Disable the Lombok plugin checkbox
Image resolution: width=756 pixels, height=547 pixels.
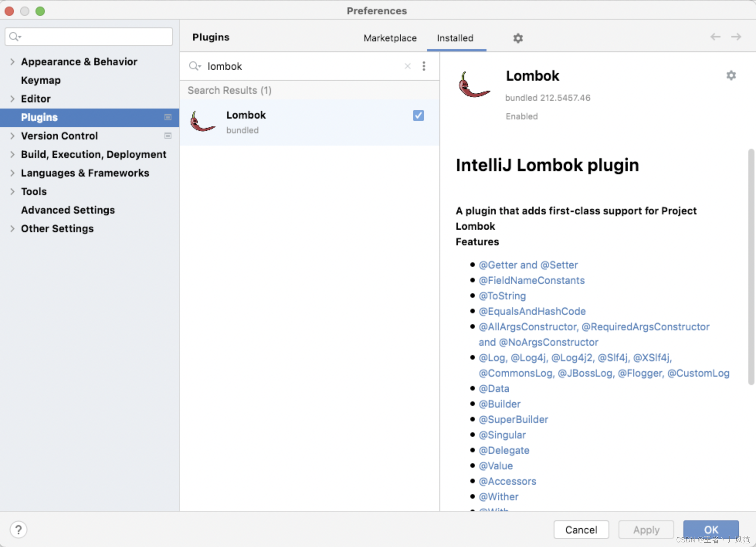coord(418,116)
